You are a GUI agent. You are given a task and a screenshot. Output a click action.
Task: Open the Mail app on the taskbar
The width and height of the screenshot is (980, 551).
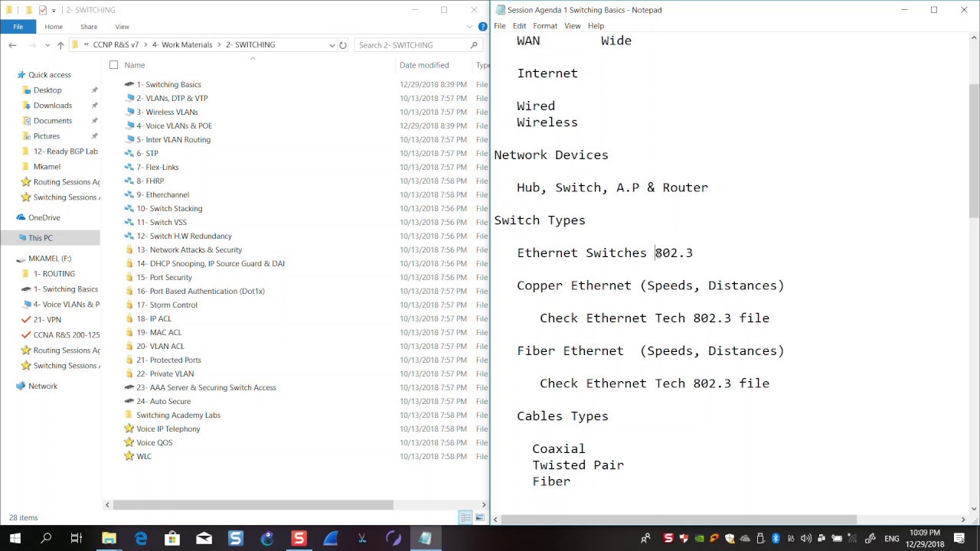(204, 539)
